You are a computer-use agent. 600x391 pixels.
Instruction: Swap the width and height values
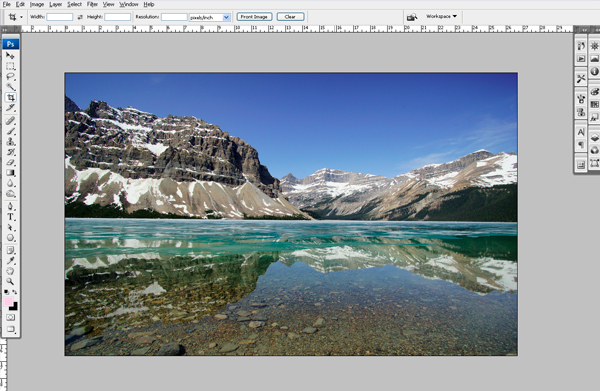[x=80, y=17]
